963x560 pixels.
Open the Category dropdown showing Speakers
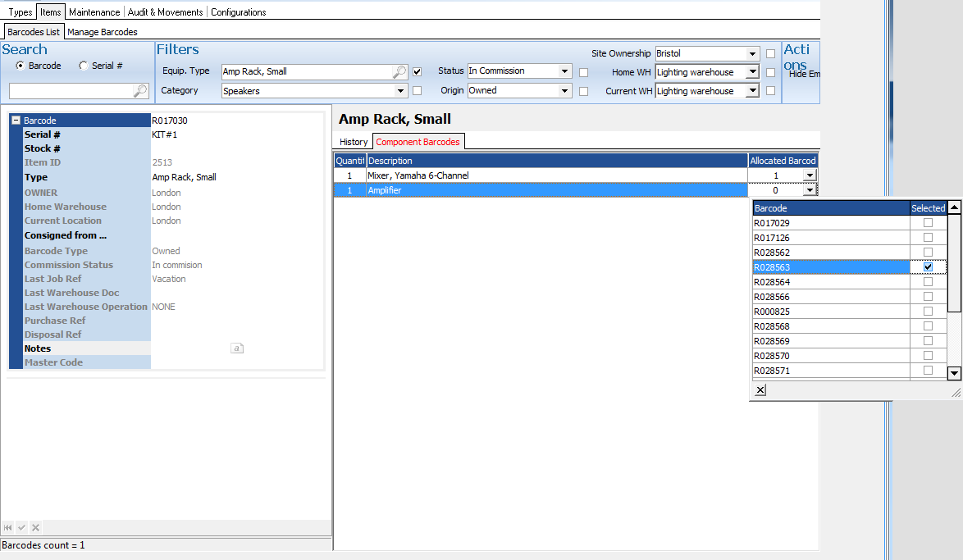pos(400,91)
